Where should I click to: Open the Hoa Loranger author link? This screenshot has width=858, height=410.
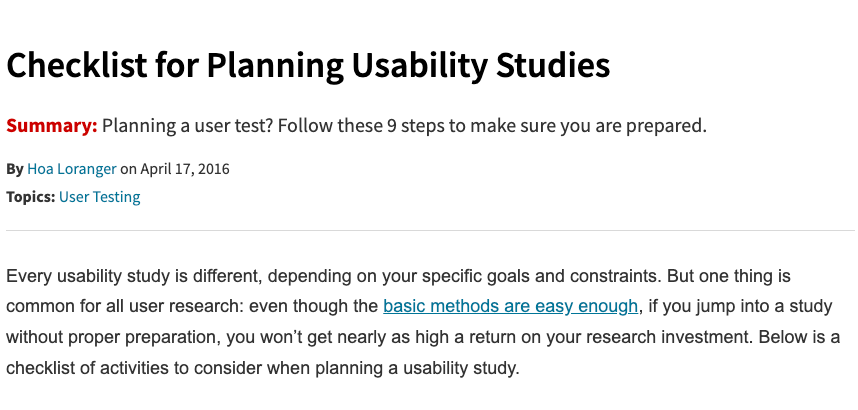click(x=71, y=169)
